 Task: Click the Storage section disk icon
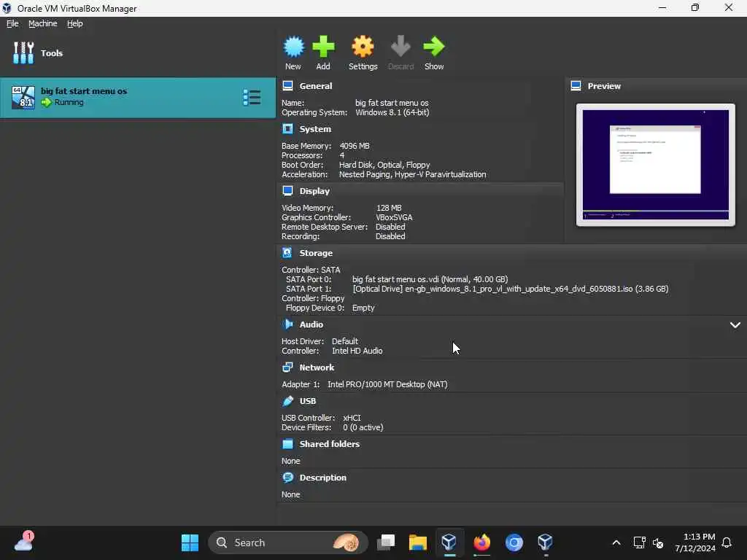(x=287, y=253)
